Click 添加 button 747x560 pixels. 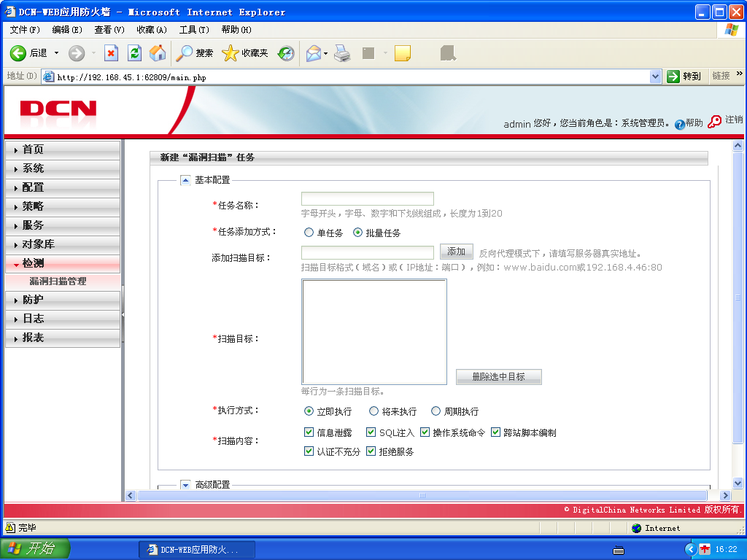click(456, 252)
